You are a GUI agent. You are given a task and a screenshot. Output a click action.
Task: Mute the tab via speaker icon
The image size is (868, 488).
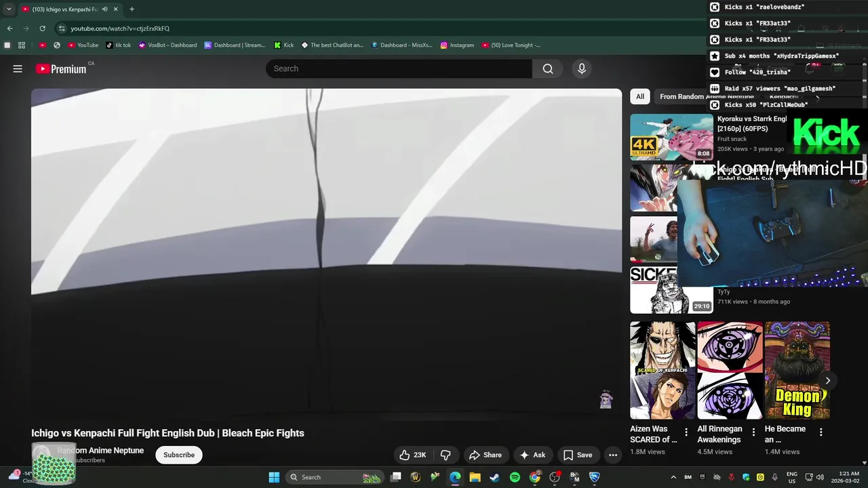pyautogui.click(x=104, y=9)
